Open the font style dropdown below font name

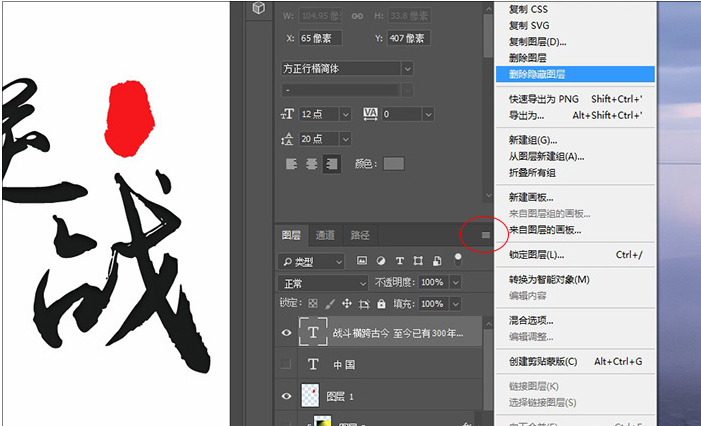pyautogui.click(x=407, y=90)
